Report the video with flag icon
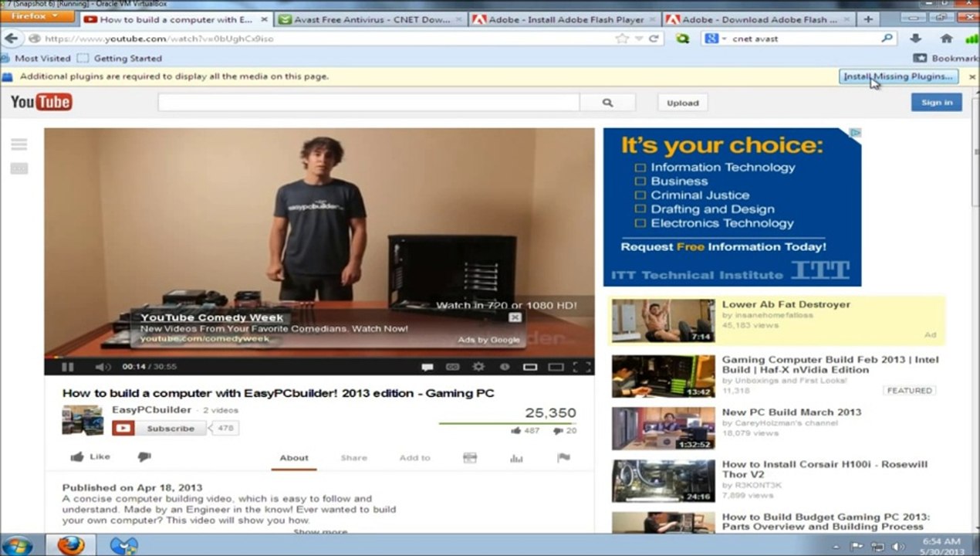 [x=563, y=458]
